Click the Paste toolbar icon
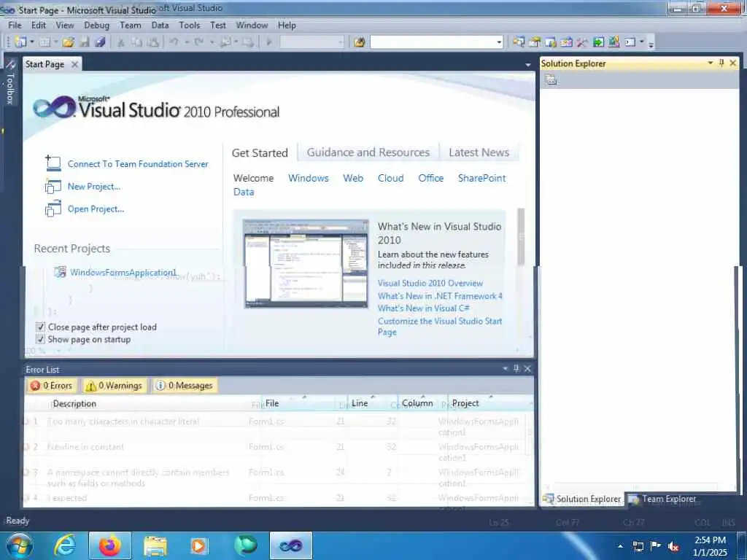 (x=152, y=42)
